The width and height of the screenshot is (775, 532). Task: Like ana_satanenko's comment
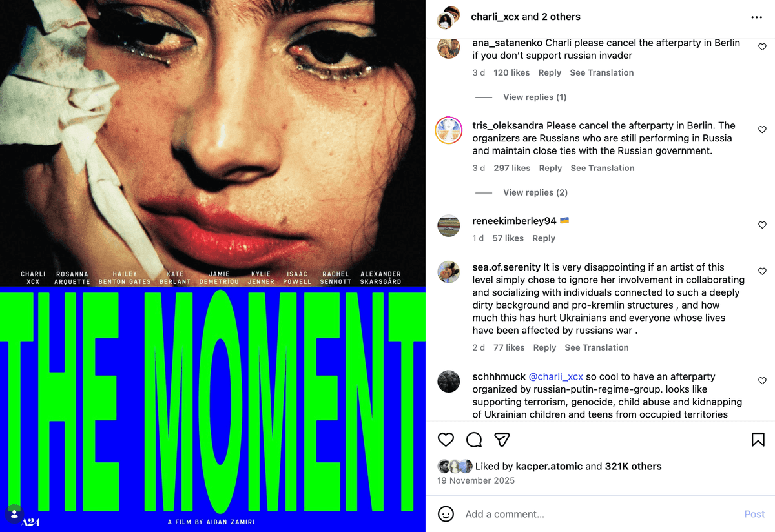762,47
